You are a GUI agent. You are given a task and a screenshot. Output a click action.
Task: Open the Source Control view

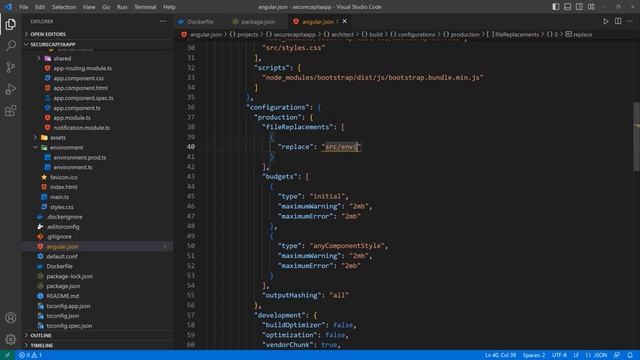coord(11,67)
